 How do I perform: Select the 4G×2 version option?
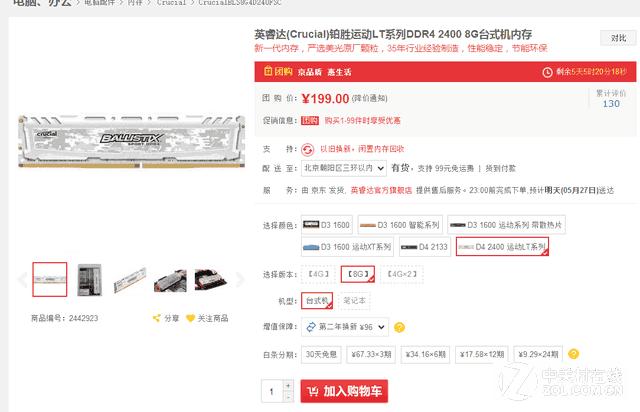pyautogui.click(x=402, y=274)
